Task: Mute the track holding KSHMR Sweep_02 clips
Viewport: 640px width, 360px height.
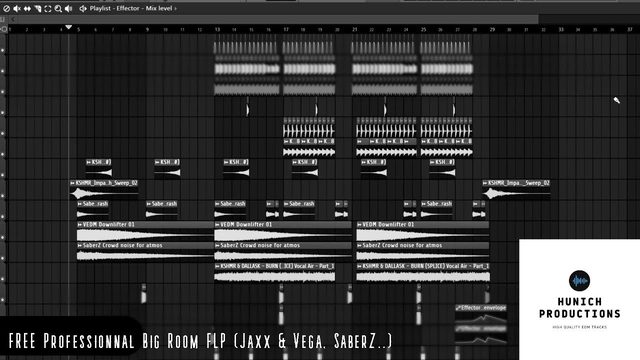Action: click(3, 196)
